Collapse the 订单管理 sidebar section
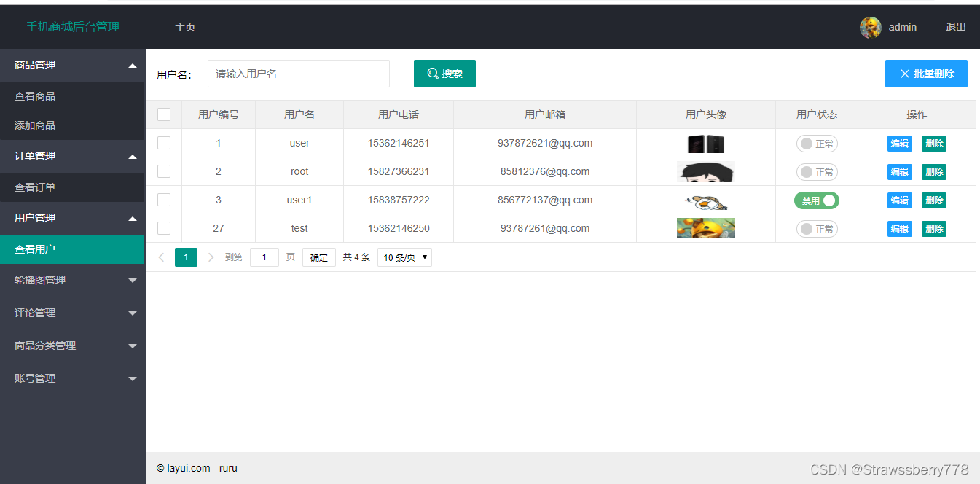980x484 pixels. pyautogui.click(x=72, y=156)
